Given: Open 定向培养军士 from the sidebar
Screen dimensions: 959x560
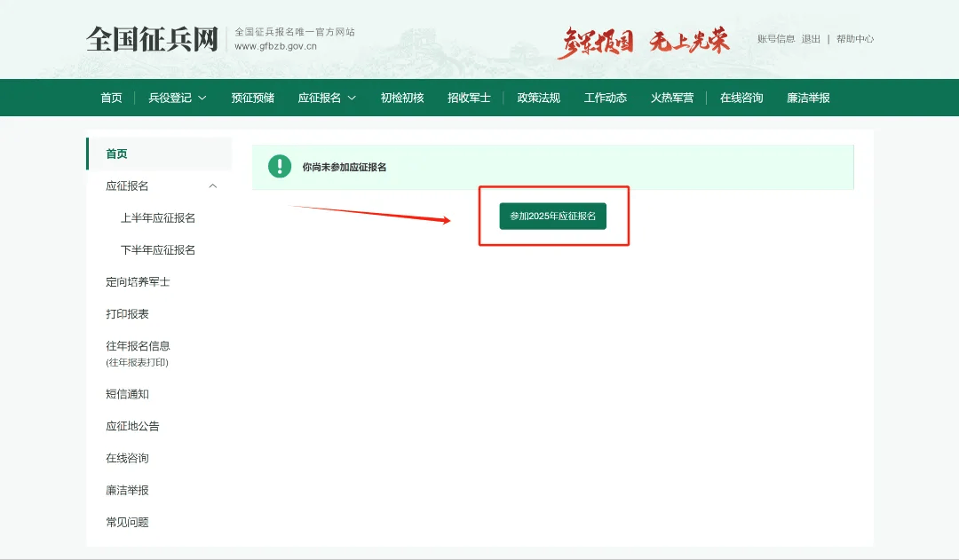Looking at the screenshot, I should coord(138,281).
